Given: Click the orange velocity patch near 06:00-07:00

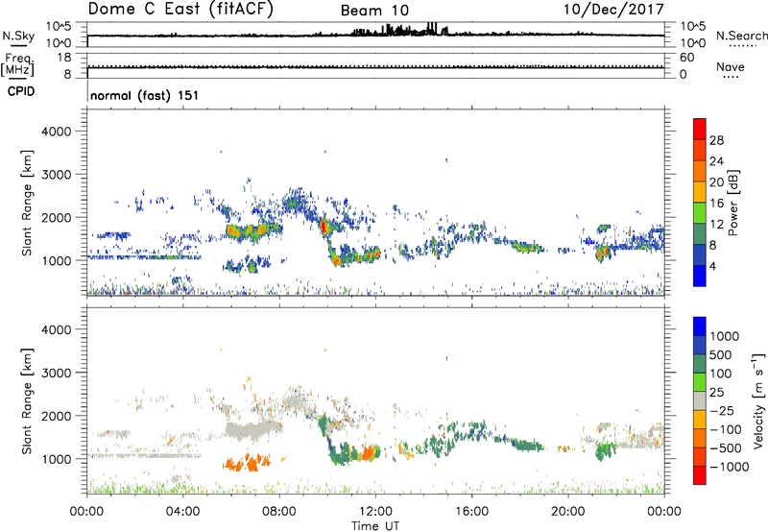Looking at the screenshot, I should click(x=247, y=463).
